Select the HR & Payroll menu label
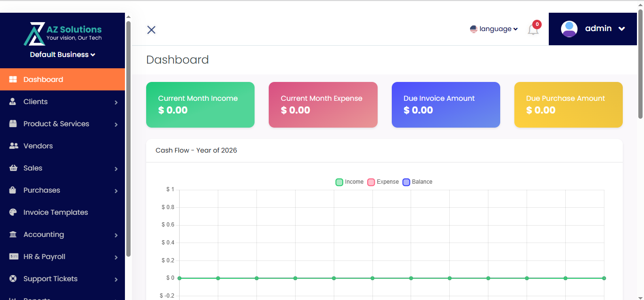 pyautogui.click(x=44, y=257)
